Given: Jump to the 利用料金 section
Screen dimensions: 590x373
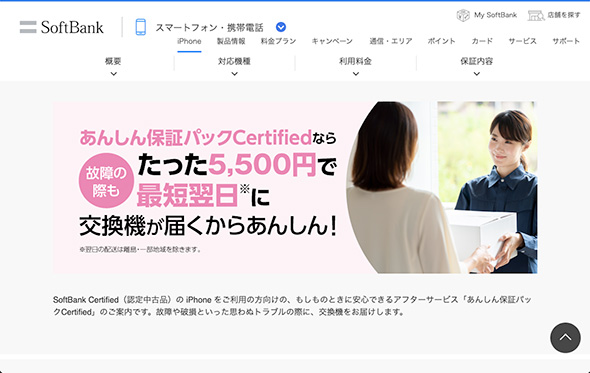Looking at the screenshot, I should pos(356,61).
